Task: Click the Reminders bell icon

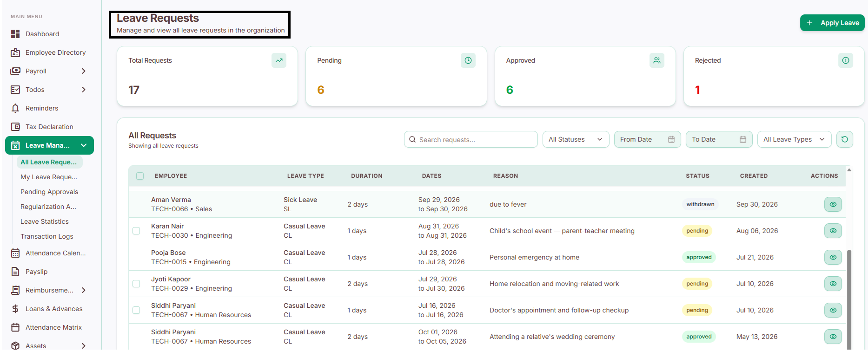Action: tap(15, 108)
